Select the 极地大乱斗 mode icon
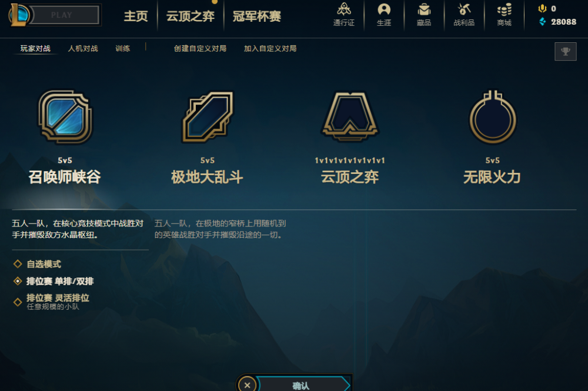The image size is (588, 391). [208, 116]
